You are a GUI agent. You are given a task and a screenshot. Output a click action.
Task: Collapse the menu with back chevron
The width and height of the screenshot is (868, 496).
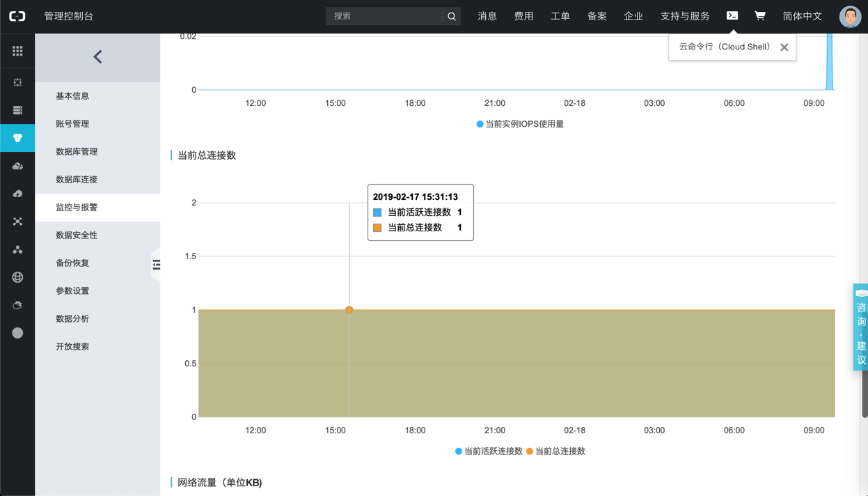(x=97, y=57)
